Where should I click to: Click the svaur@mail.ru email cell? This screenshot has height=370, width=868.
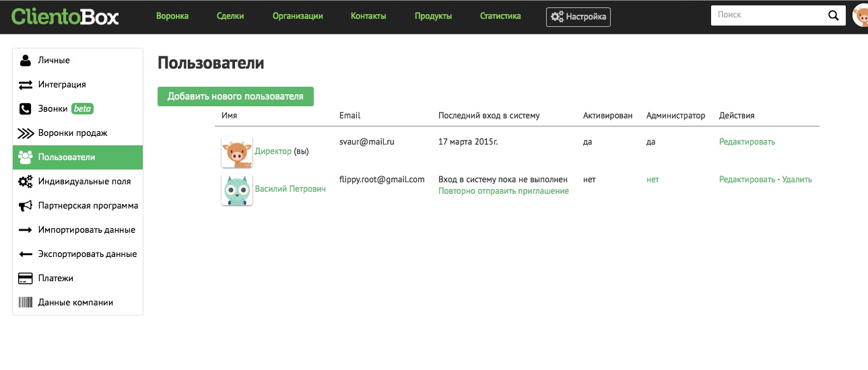click(367, 142)
